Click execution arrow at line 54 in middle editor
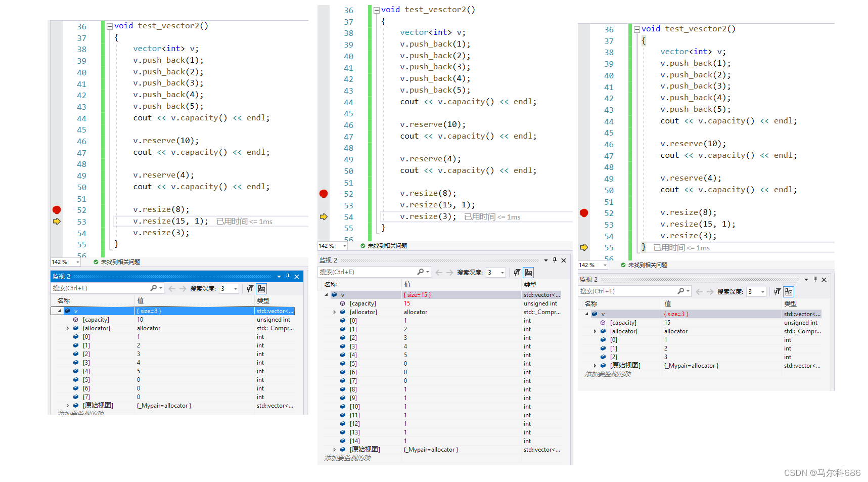868x482 pixels. (324, 217)
